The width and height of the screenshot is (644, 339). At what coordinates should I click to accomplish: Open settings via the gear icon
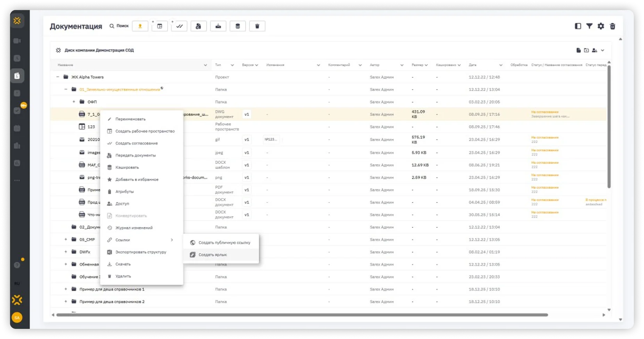tap(601, 26)
